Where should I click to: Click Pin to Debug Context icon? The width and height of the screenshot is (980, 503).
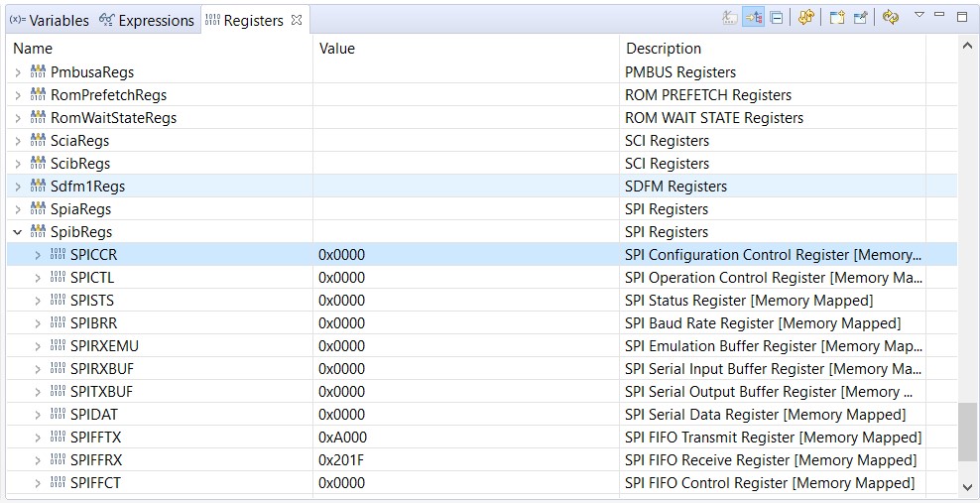[861, 18]
